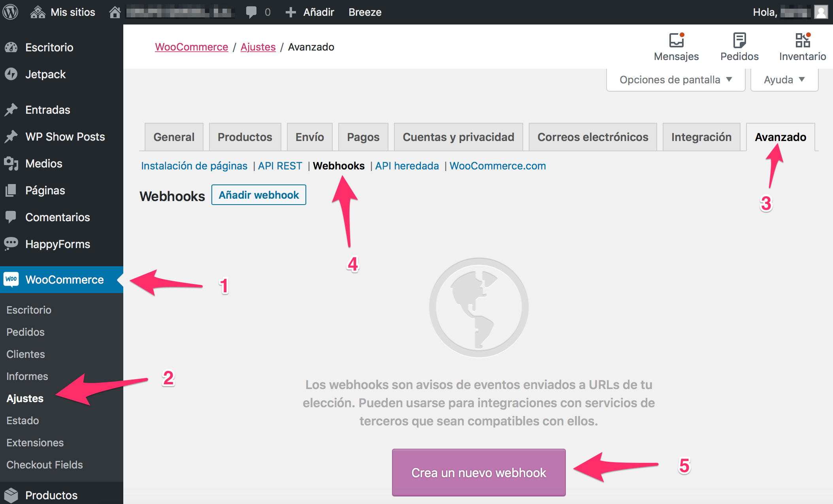
Task: Open the Integración tab
Action: [x=701, y=137]
